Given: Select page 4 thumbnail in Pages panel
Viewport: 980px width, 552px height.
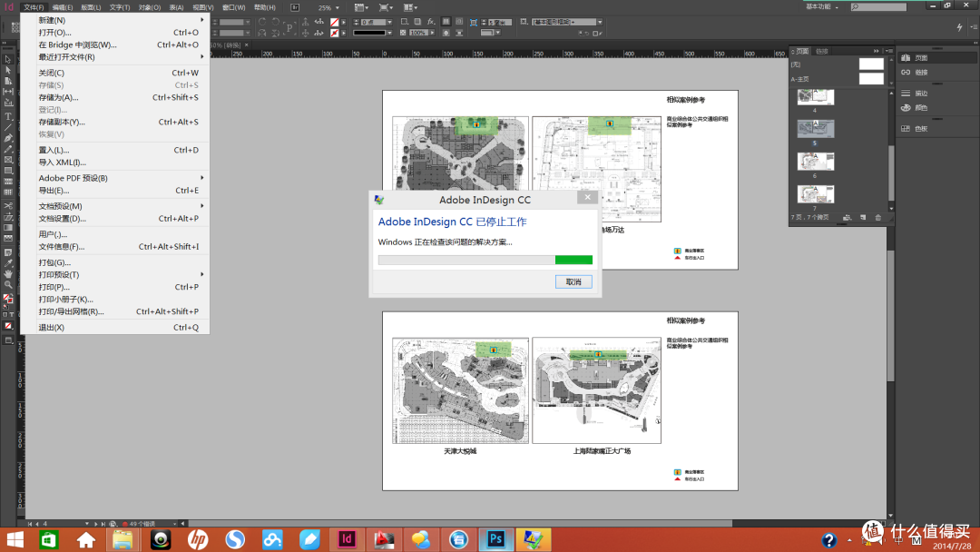Looking at the screenshot, I should (x=816, y=97).
